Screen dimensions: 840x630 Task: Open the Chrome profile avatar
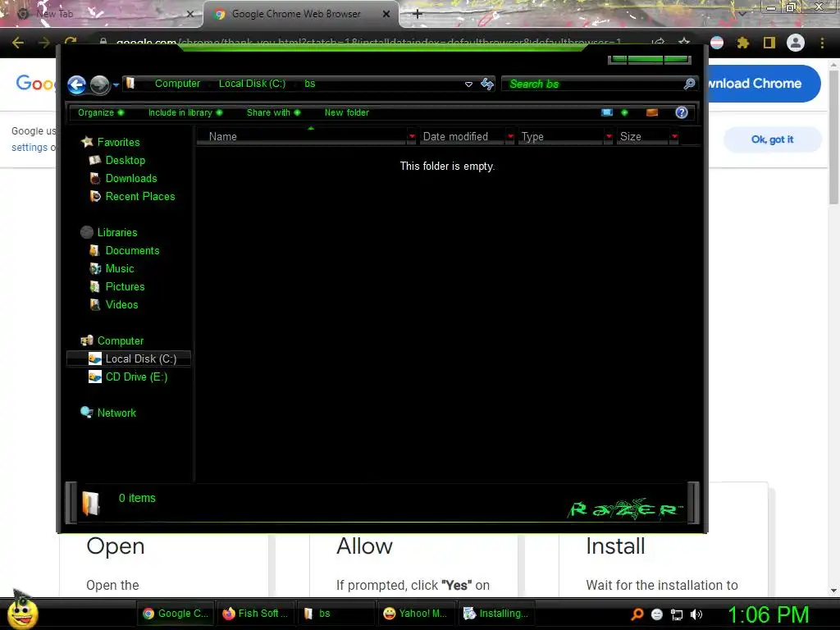click(x=796, y=43)
